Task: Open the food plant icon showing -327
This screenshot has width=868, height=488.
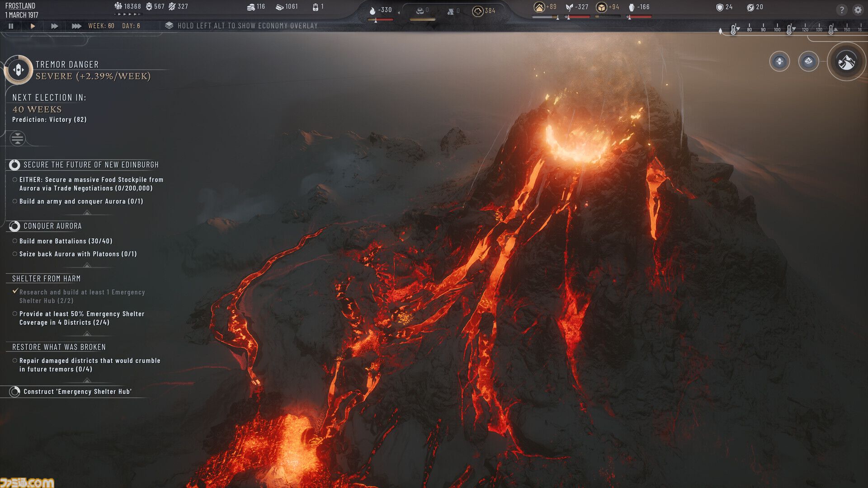Action: (569, 7)
